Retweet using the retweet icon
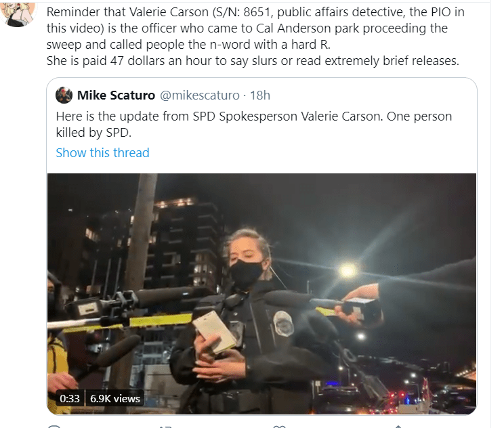This screenshot has height=428, width=504. pos(166,427)
